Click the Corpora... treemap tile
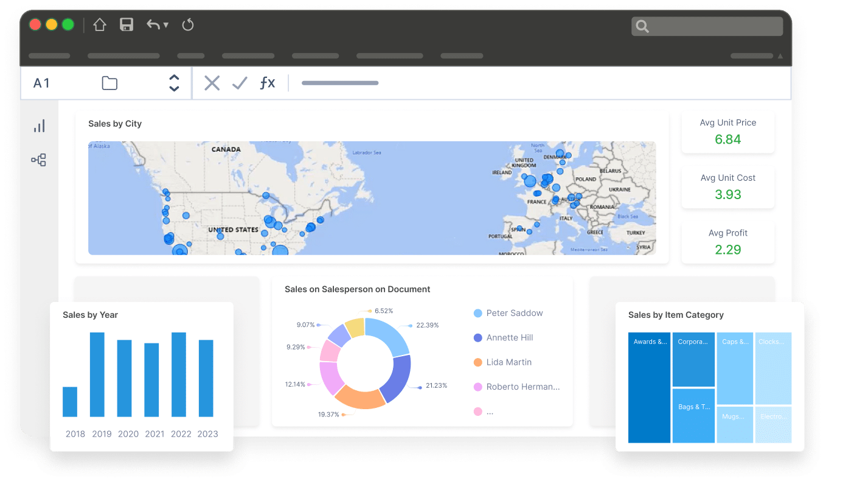 pos(693,359)
